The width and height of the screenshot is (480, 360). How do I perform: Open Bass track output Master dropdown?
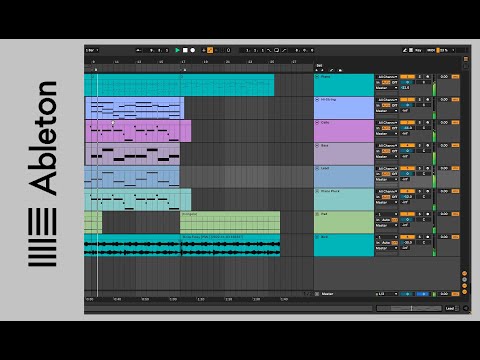click(387, 156)
